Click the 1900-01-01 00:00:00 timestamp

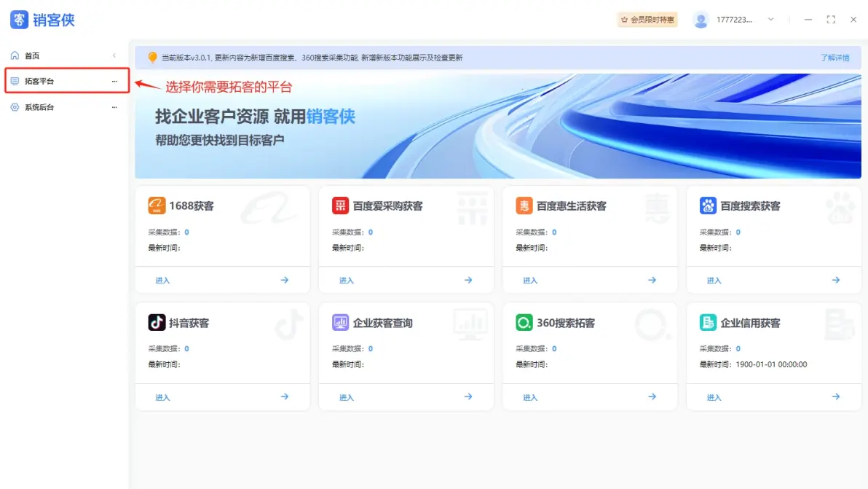[771, 364]
